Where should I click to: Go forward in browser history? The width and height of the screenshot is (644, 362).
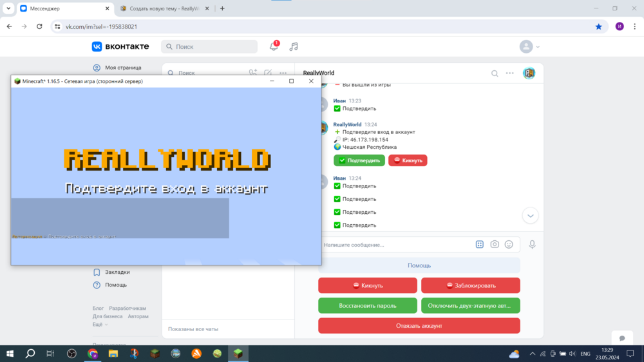tap(24, 26)
